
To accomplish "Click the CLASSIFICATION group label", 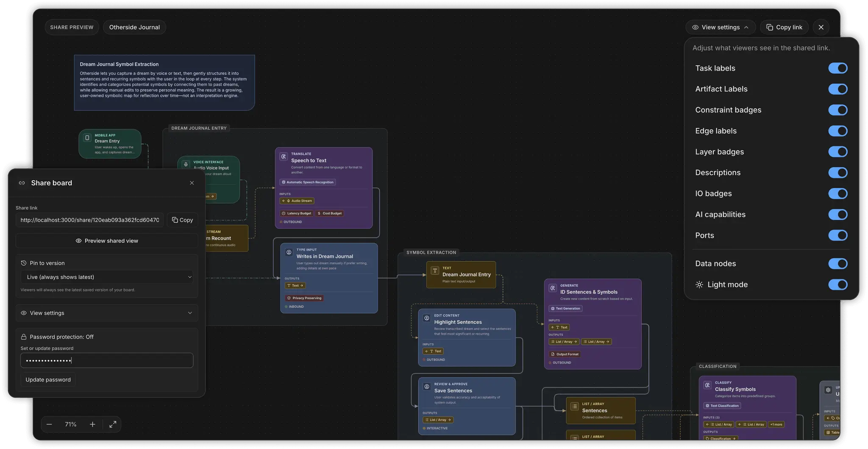I will (x=718, y=366).
